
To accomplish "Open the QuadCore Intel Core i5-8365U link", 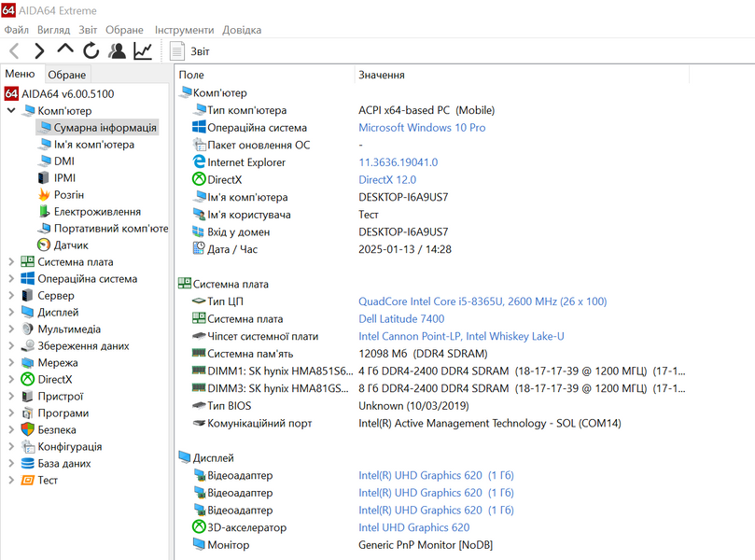I will [x=482, y=301].
